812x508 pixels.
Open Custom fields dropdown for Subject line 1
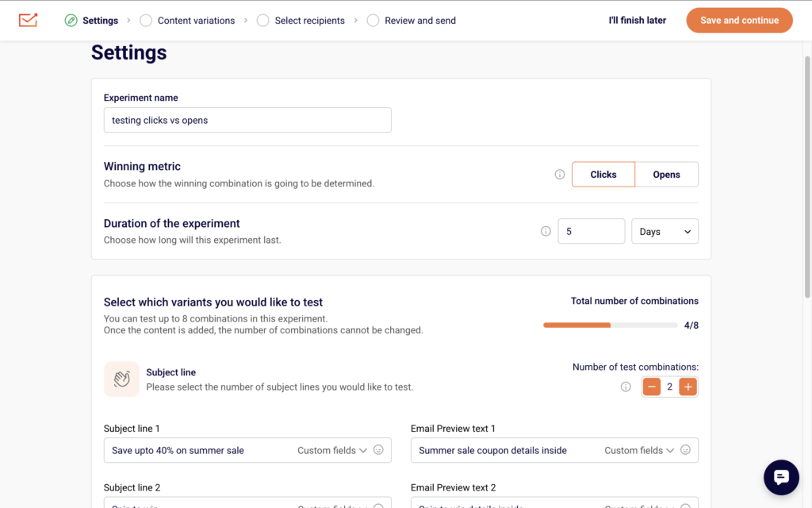click(x=332, y=451)
